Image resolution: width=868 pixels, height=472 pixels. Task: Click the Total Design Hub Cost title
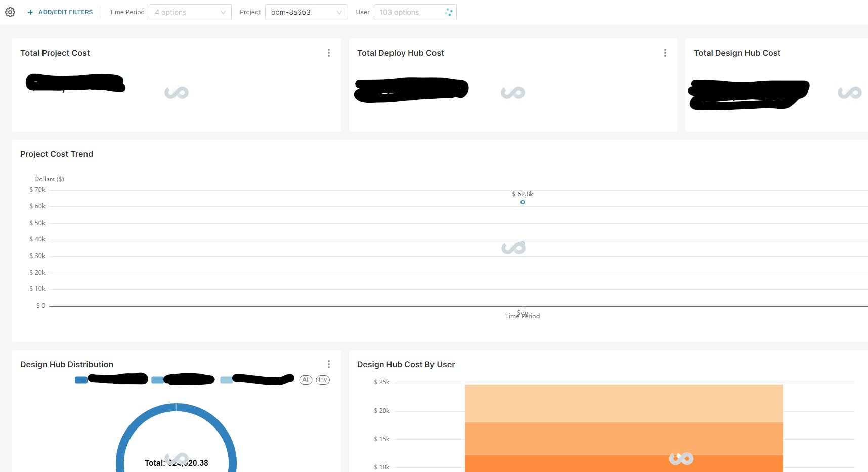(x=737, y=53)
